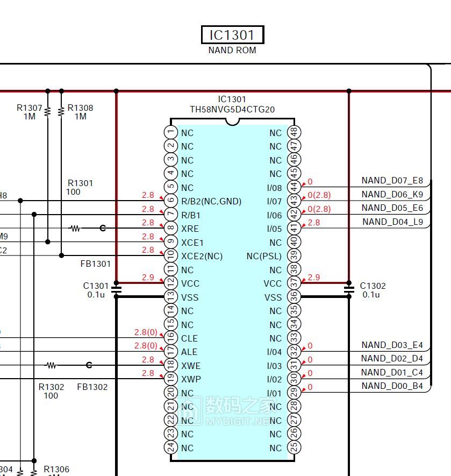Select pin 1 circle on the chip
This screenshot has width=451, height=476.
171,132
